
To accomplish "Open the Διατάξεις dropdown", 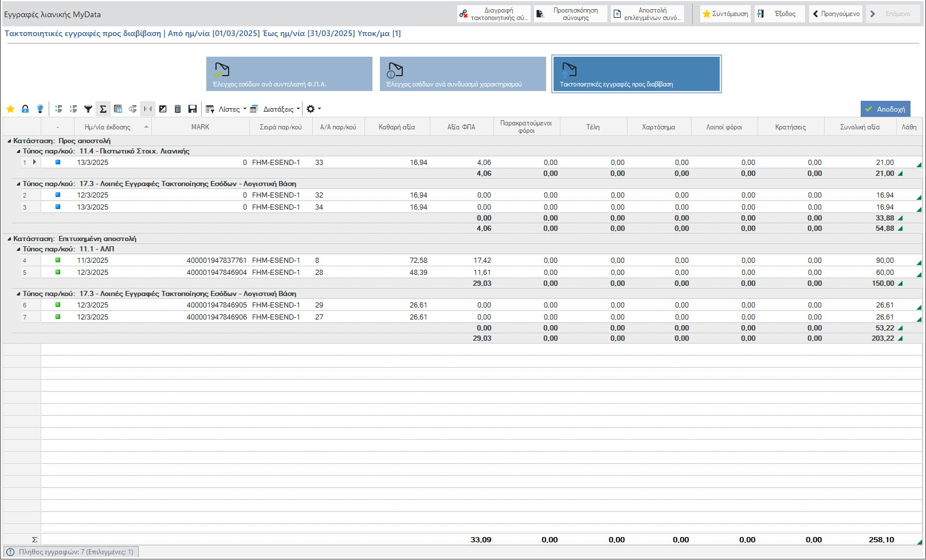I will [x=275, y=109].
